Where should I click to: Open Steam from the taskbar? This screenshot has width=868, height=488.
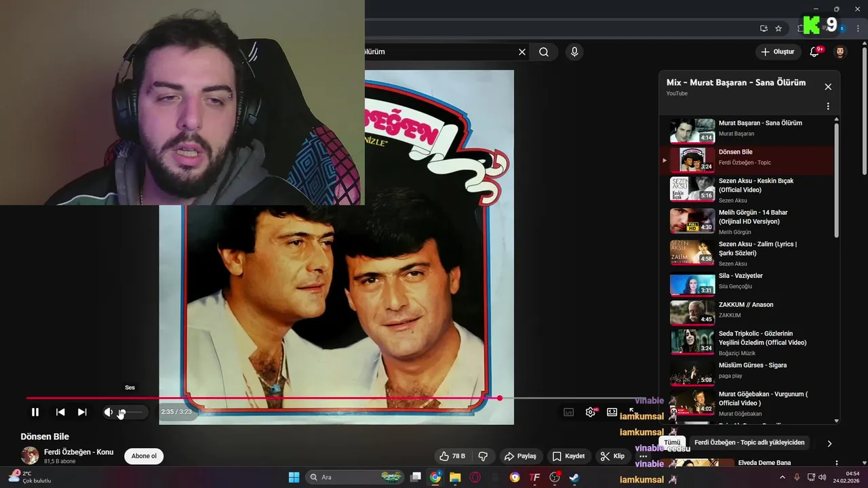[574, 477]
